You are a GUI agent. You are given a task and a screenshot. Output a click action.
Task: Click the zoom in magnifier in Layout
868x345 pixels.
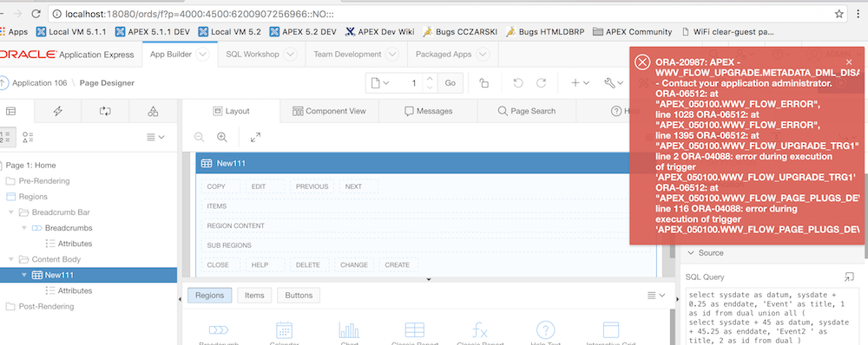click(222, 137)
